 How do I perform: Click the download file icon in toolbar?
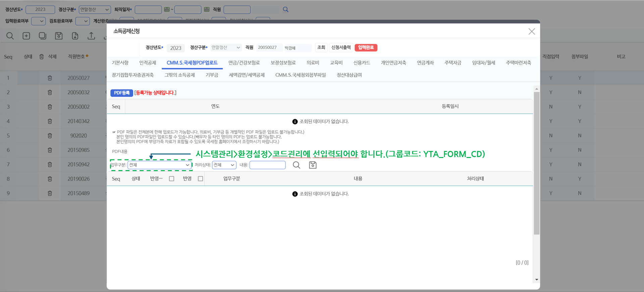pyautogui.click(x=75, y=36)
